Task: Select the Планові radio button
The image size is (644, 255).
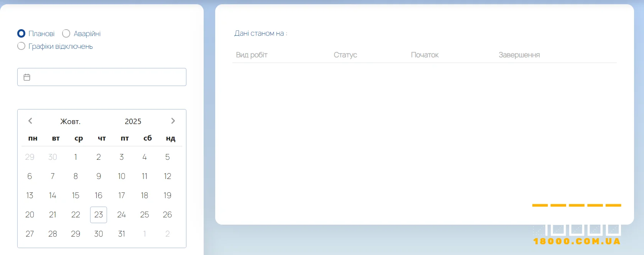Action: [x=21, y=34]
